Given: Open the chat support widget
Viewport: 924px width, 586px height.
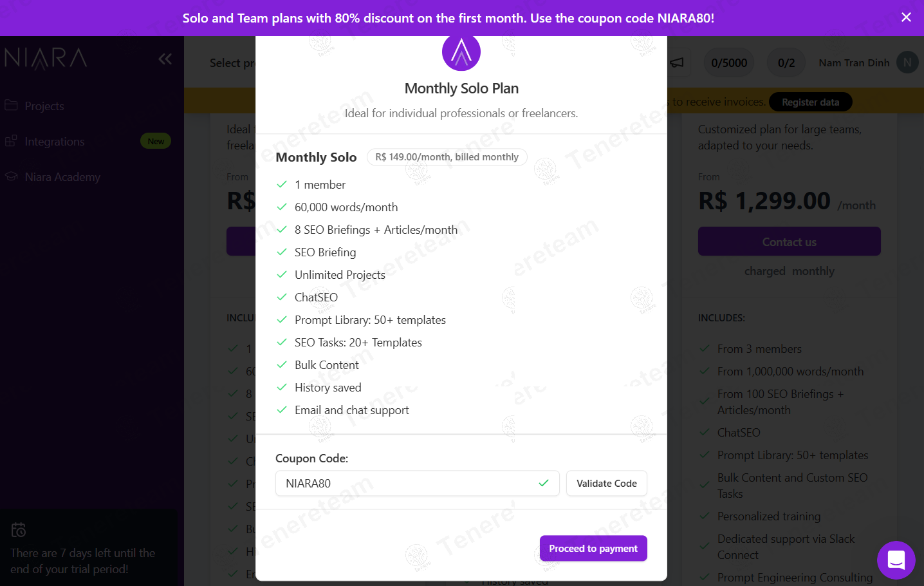Looking at the screenshot, I should [896, 560].
